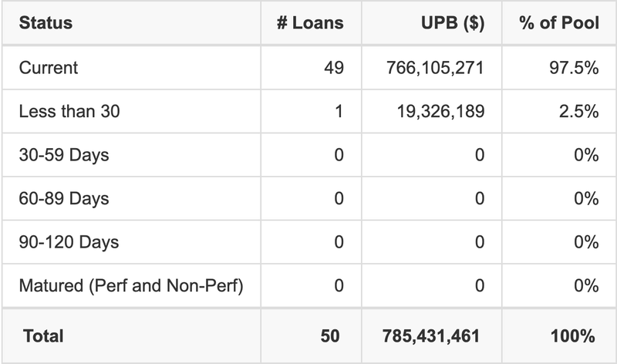
Task: Select the Current status row label
Action: (x=49, y=68)
